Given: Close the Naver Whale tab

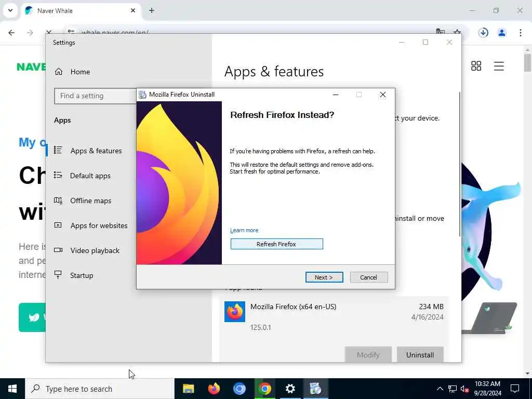Looking at the screenshot, I should tap(133, 10).
